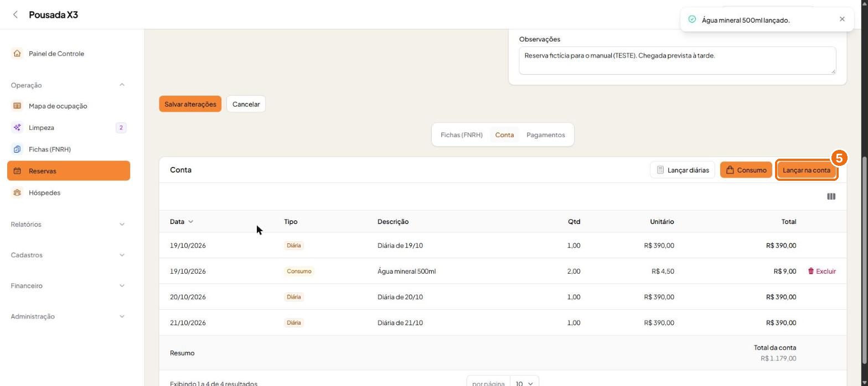This screenshot has width=868, height=386.
Task: Click Lançar na conta button
Action: tap(806, 170)
